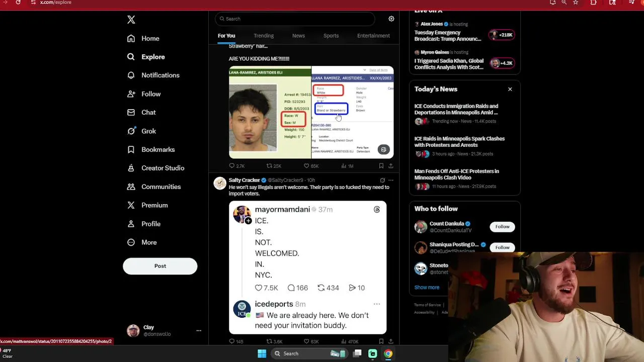
Task: Share Salty Cracker's post
Action: (x=391, y=341)
